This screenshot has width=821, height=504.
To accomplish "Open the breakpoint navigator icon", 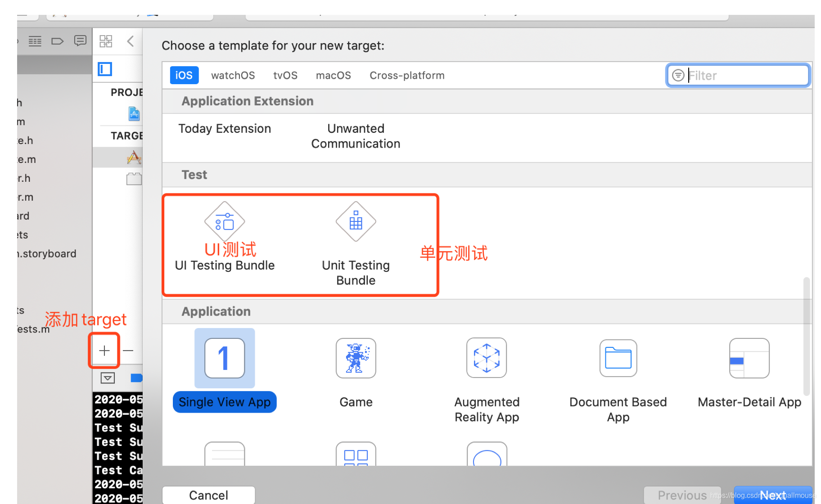I will pos(58,41).
